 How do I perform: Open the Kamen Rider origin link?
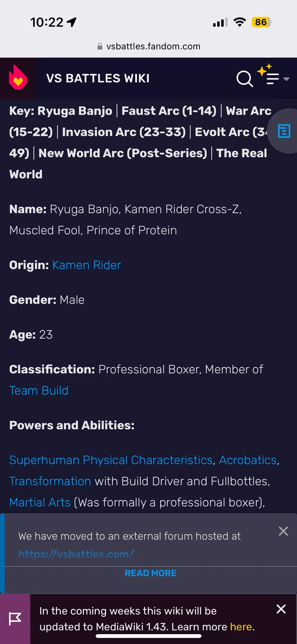[86, 265]
